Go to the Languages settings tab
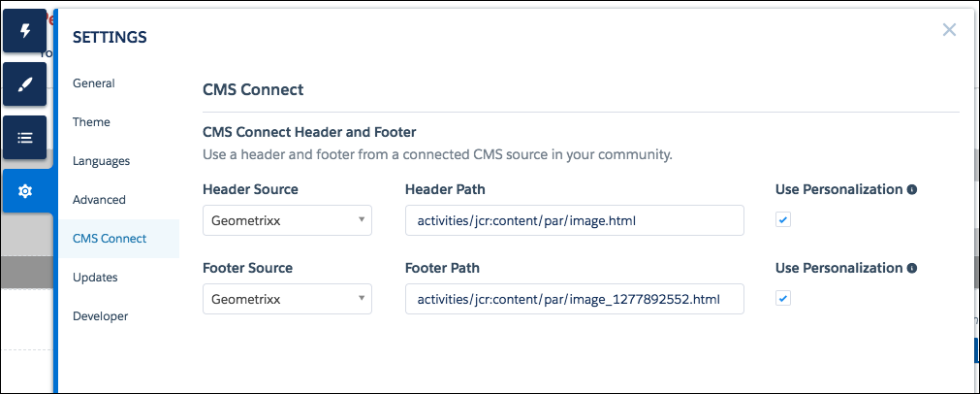This screenshot has height=394, width=980. [x=101, y=161]
